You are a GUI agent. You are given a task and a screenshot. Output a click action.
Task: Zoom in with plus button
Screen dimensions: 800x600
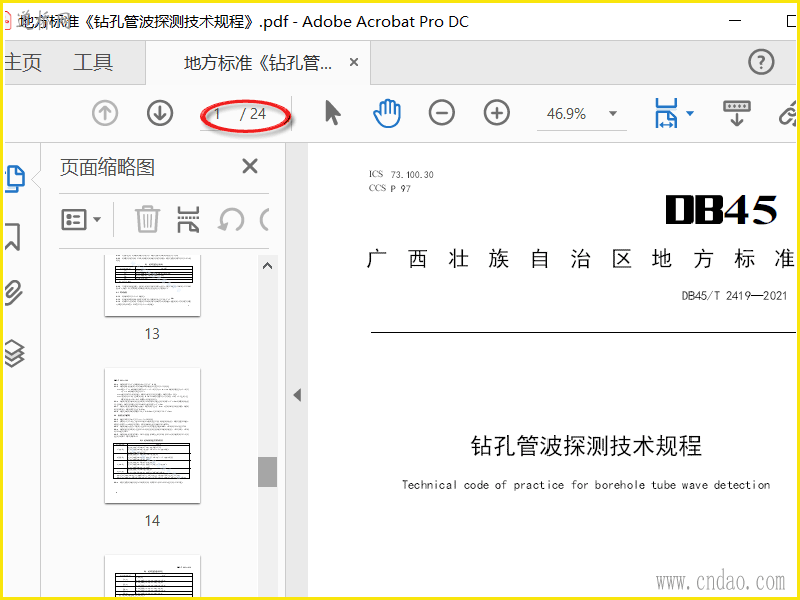point(497,113)
